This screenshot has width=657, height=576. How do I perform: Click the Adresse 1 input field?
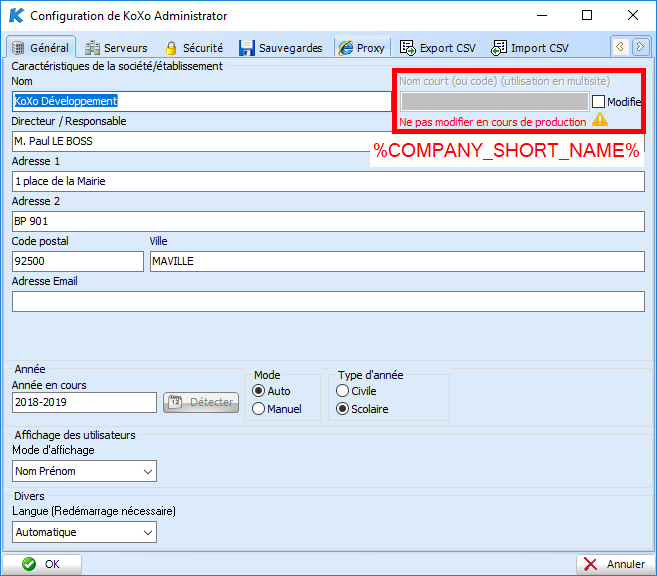point(328,181)
